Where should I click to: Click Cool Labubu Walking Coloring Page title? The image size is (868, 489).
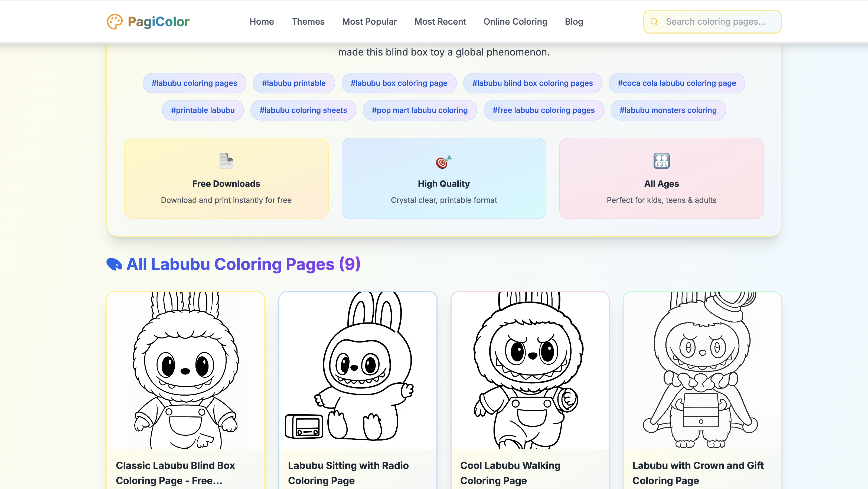click(x=510, y=473)
